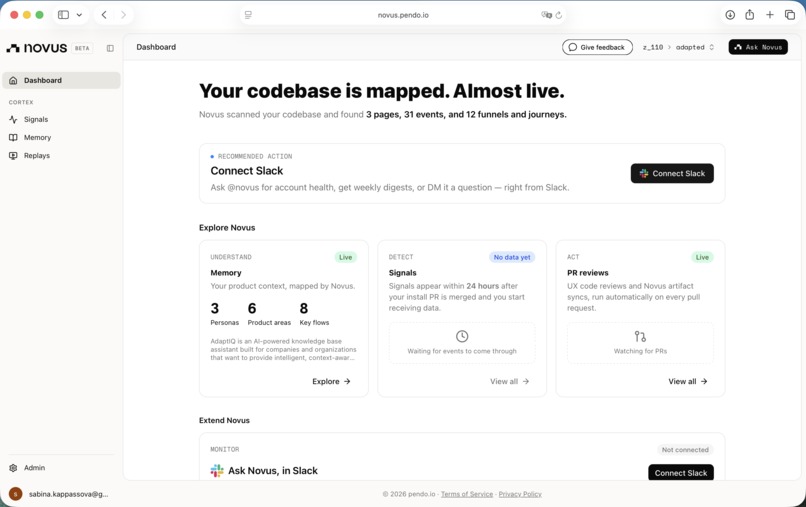Click the BETA badge beside the logo
This screenshot has height=507, width=806.
coord(82,48)
